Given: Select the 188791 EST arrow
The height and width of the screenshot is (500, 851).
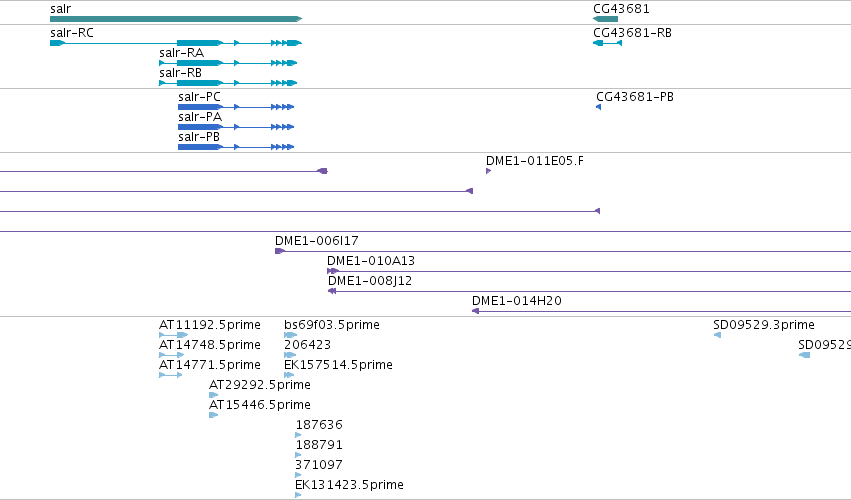Looking at the screenshot, I should pos(298,455).
